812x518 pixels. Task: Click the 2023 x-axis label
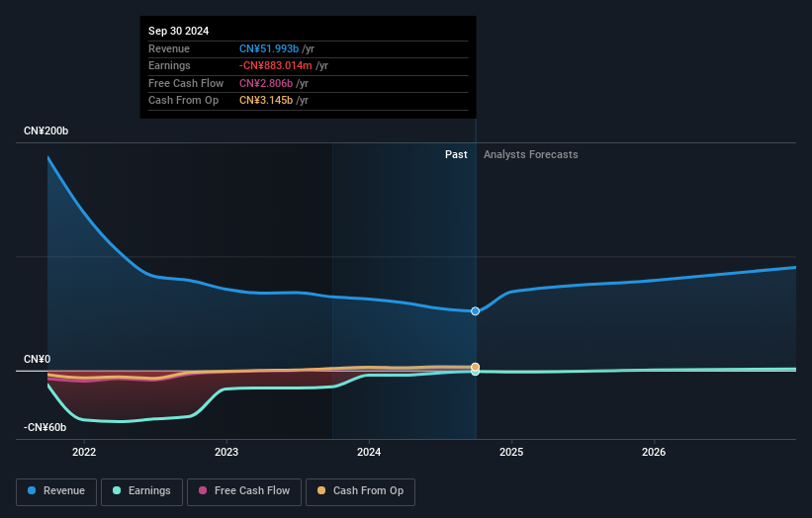(x=226, y=452)
